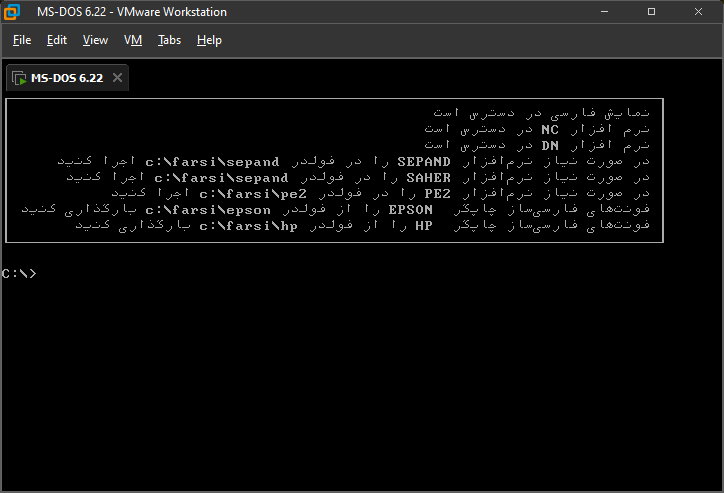The height and width of the screenshot is (493, 724).
Task: Click the SAHER word in the console
Action: (x=428, y=177)
